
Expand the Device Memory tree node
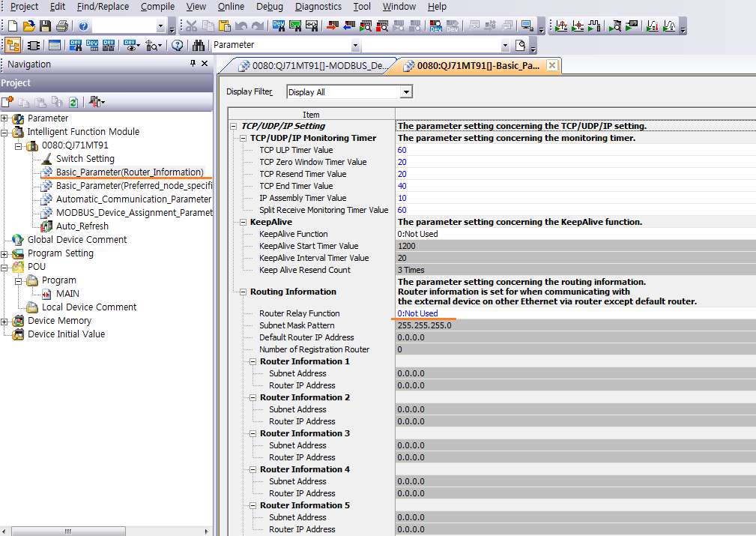[5, 321]
